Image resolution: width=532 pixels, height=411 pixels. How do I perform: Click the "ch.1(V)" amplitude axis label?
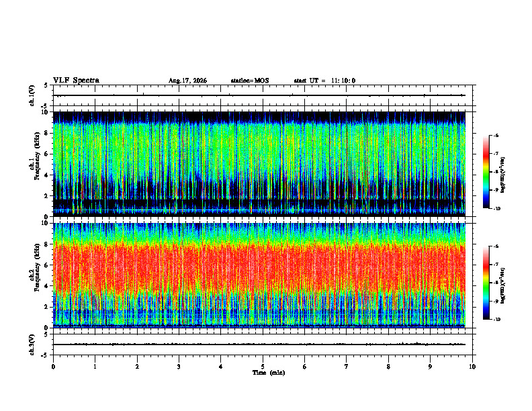coord(32,95)
